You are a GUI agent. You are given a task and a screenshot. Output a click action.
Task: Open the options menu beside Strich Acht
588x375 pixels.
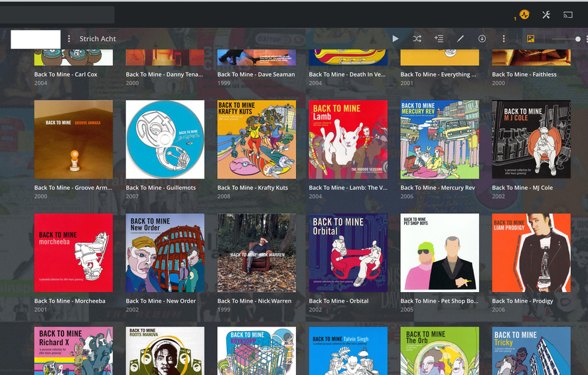68,38
